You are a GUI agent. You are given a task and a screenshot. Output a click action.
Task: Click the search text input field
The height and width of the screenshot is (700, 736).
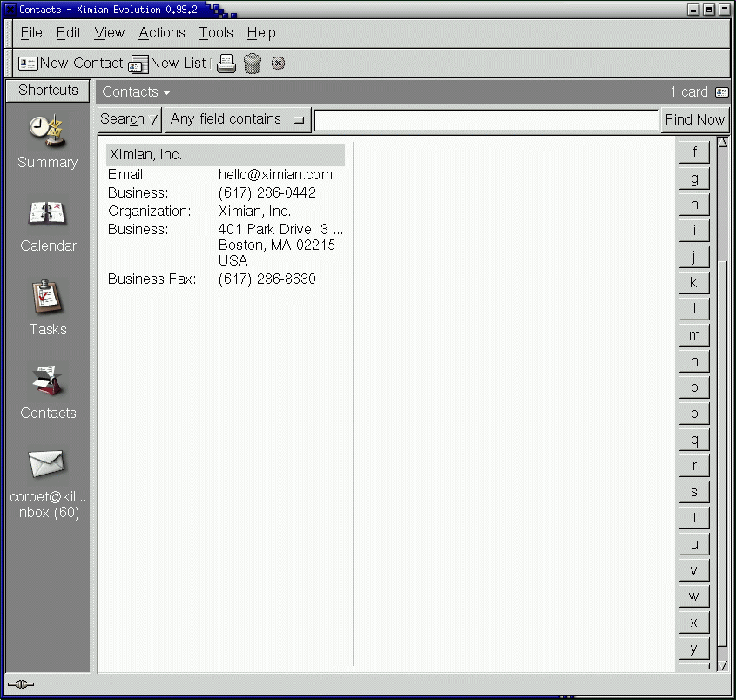click(x=486, y=120)
